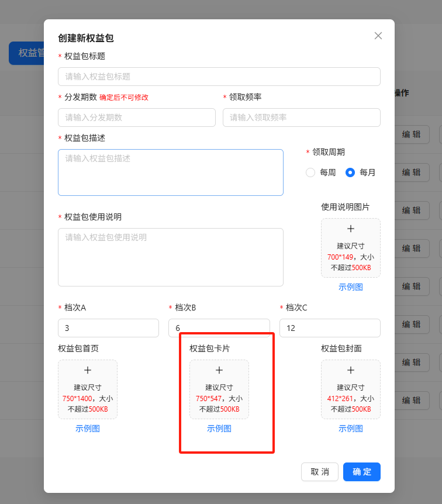Focus the 权益包使用说明 text area

coord(171,257)
